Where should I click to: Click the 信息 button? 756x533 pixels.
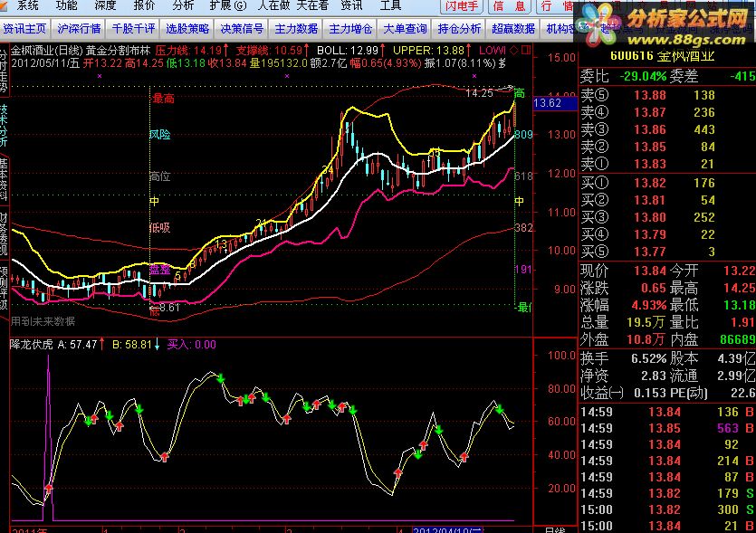(x=510, y=6)
